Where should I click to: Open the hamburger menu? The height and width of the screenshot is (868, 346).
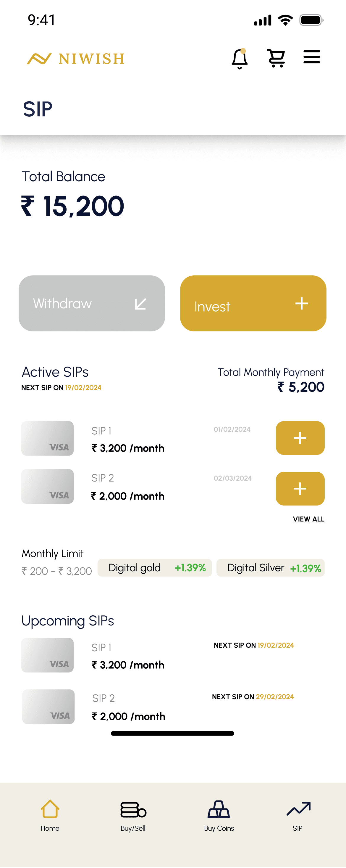(x=312, y=57)
